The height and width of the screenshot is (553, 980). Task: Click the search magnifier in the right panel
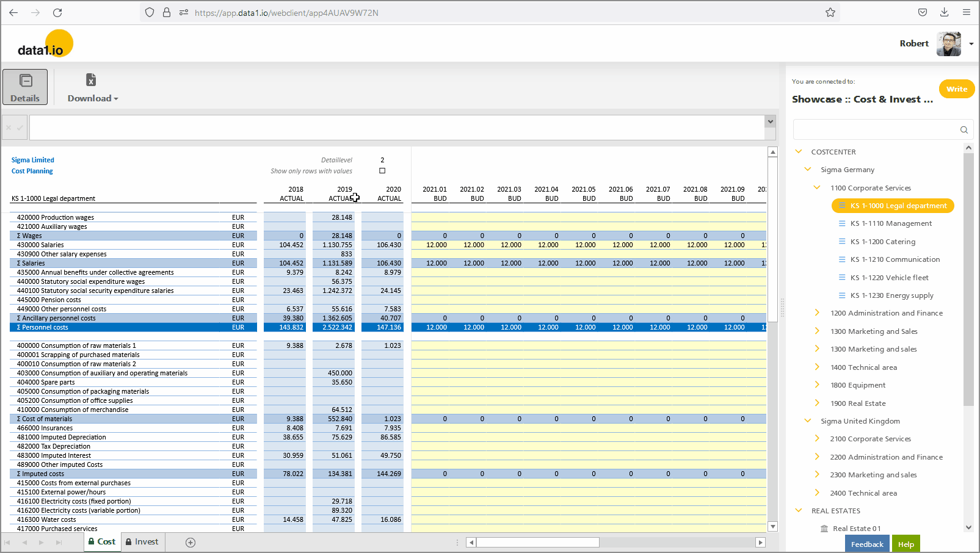964,129
